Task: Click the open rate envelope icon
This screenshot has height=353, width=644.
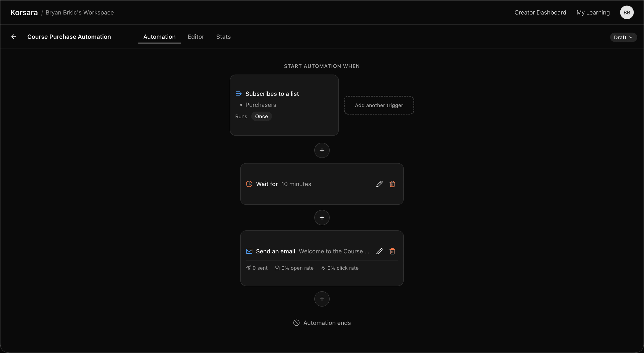Action: pyautogui.click(x=277, y=268)
